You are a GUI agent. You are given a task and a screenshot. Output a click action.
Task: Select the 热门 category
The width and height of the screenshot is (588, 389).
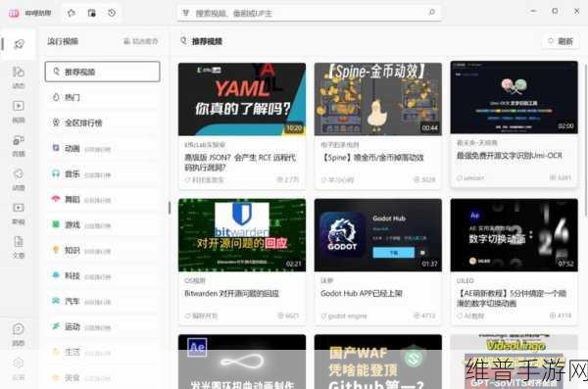[x=102, y=97]
